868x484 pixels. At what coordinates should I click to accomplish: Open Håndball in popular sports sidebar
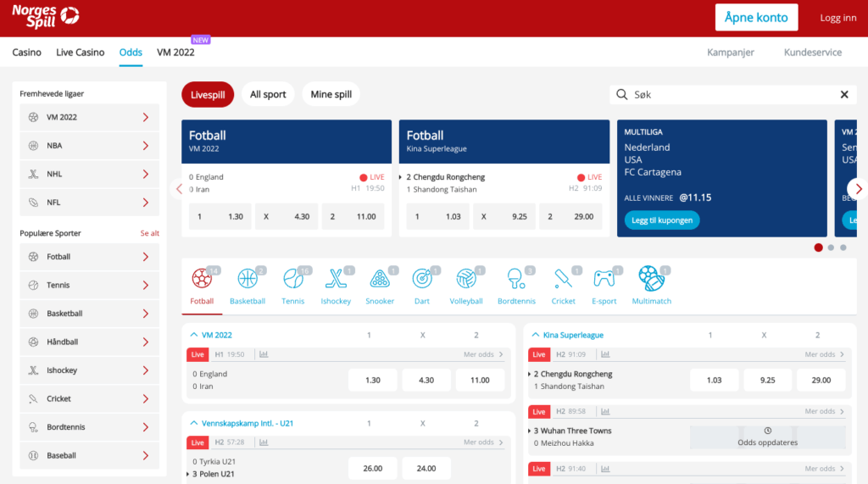coord(89,342)
